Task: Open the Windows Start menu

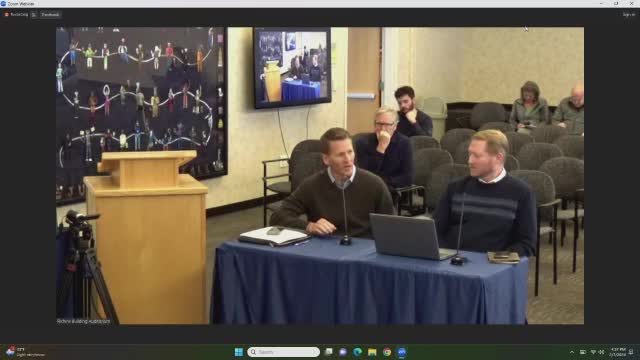Action: click(x=239, y=352)
